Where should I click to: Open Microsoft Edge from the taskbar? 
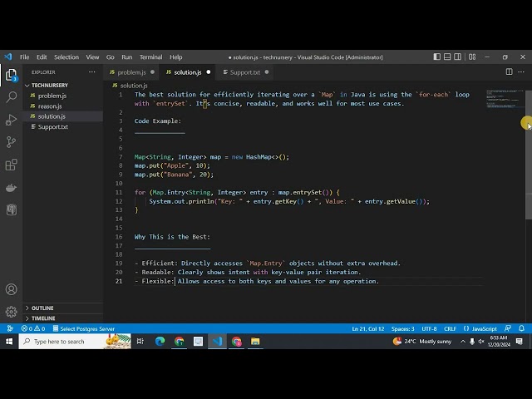tap(160, 342)
